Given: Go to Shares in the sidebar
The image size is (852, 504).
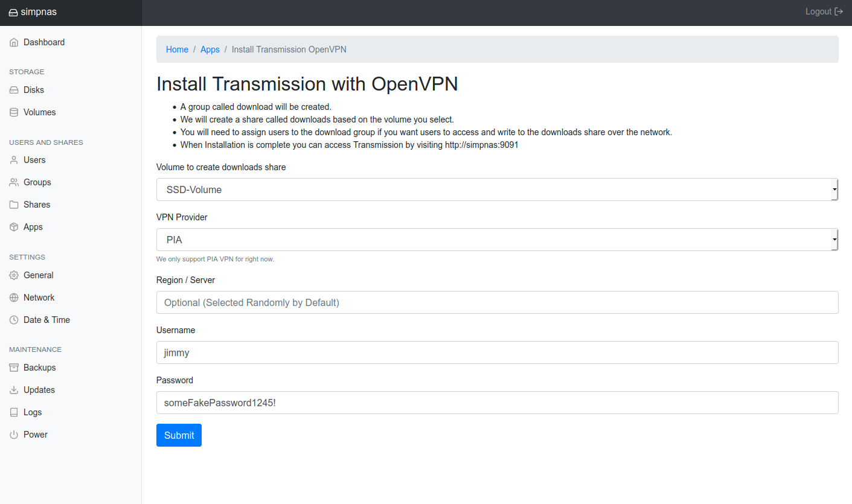Looking at the screenshot, I should 36,205.
